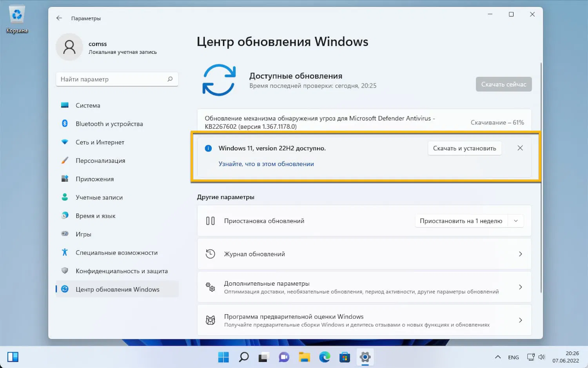Open Chat icon on taskbar
Screen dimensions: 588x368
284,357
